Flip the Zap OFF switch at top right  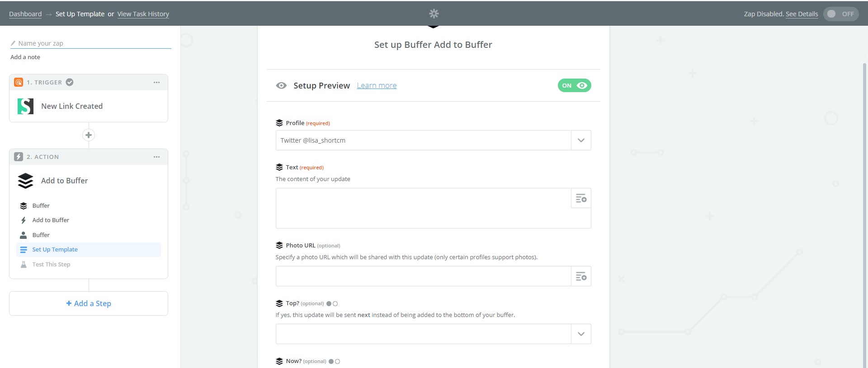[840, 14]
